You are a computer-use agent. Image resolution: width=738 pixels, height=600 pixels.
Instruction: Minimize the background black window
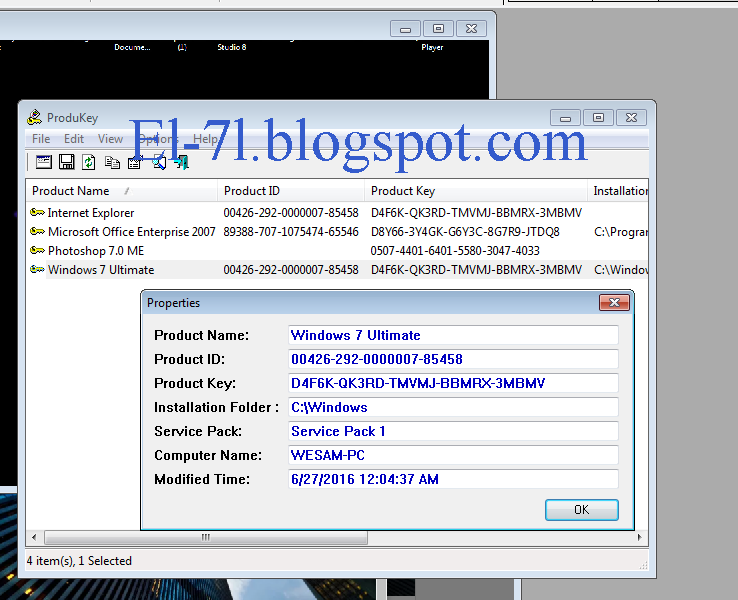click(x=406, y=29)
